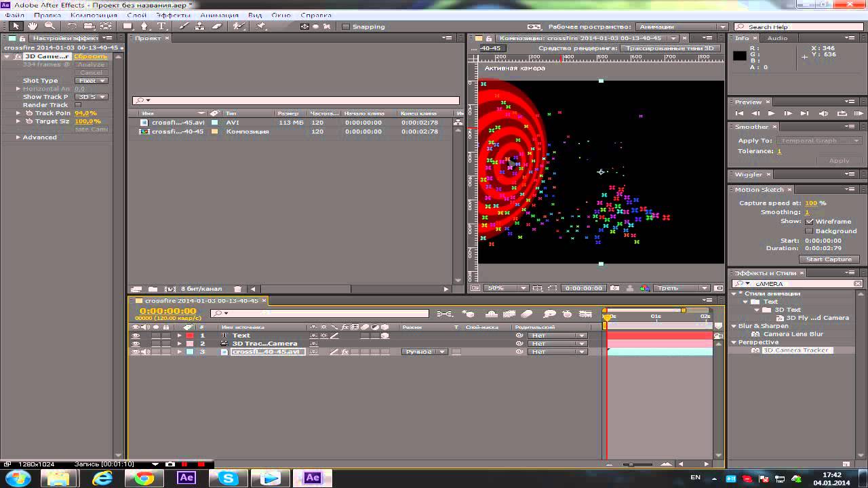Open Composition mini-flowchart in timeline

coord(445,314)
